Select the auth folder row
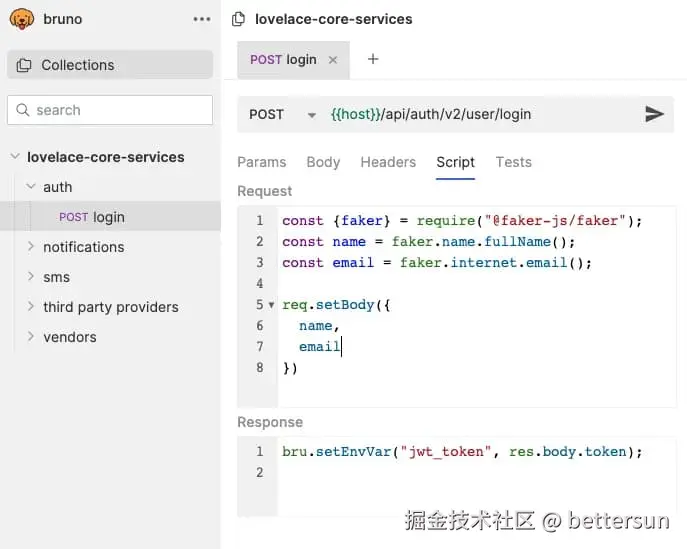687x549 pixels. (110, 187)
